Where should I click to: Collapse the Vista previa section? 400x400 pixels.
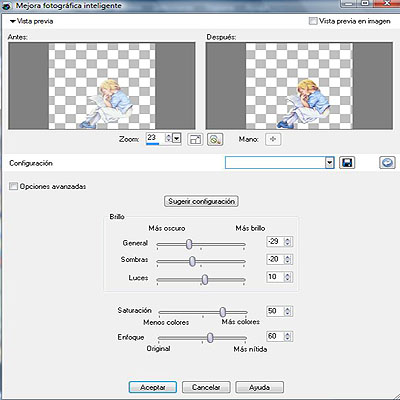point(13,22)
